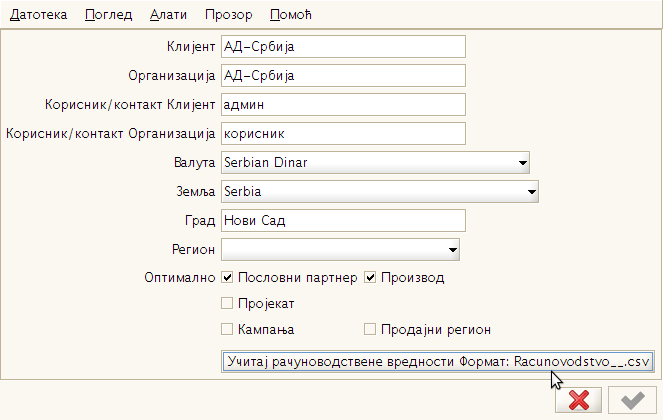The image size is (663, 420).
Task: Enable the Кампања checkbox
Action: click(228, 329)
